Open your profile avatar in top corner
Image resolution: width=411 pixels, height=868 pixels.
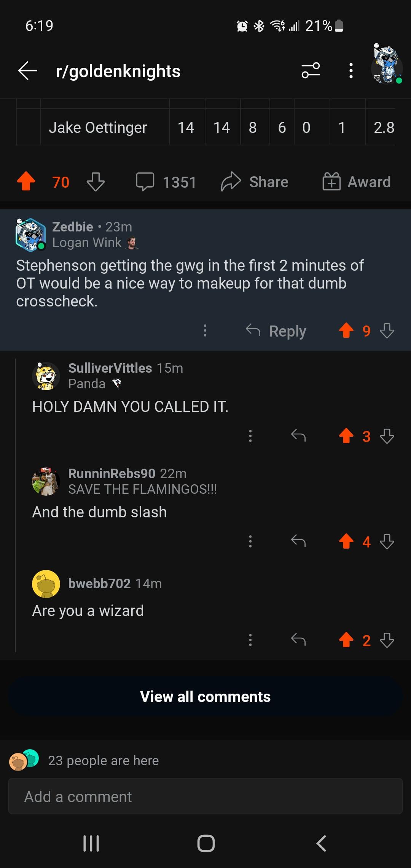coord(387,64)
